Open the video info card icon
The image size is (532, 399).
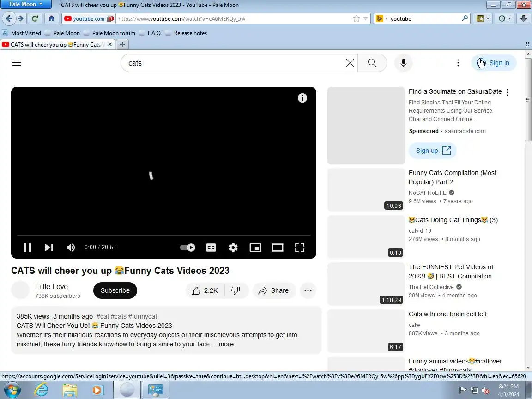pos(302,98)
